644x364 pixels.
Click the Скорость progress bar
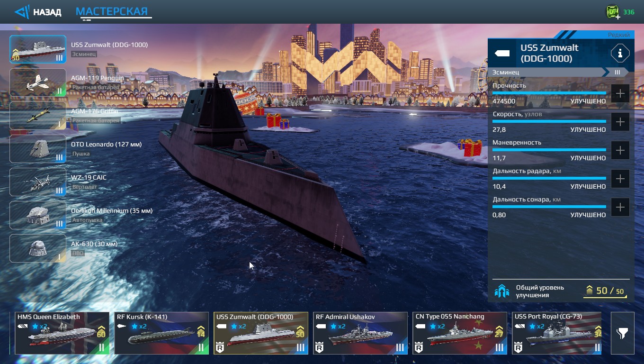549,121
